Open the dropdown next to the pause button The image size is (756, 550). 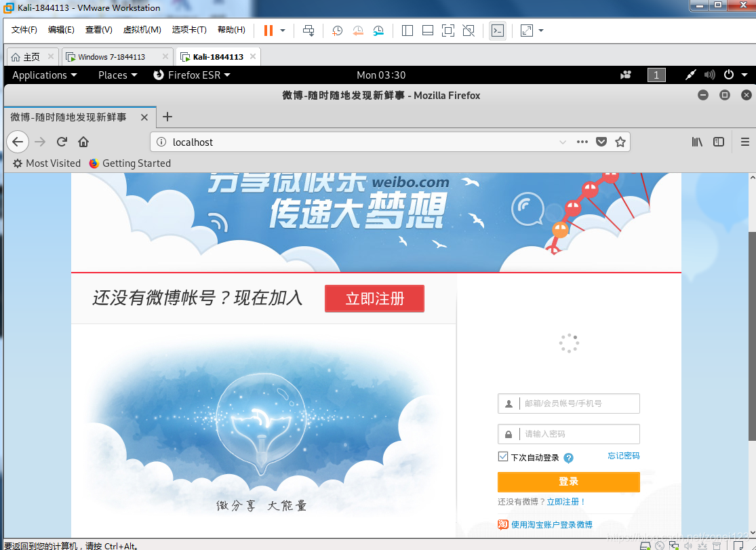point(283,31)
